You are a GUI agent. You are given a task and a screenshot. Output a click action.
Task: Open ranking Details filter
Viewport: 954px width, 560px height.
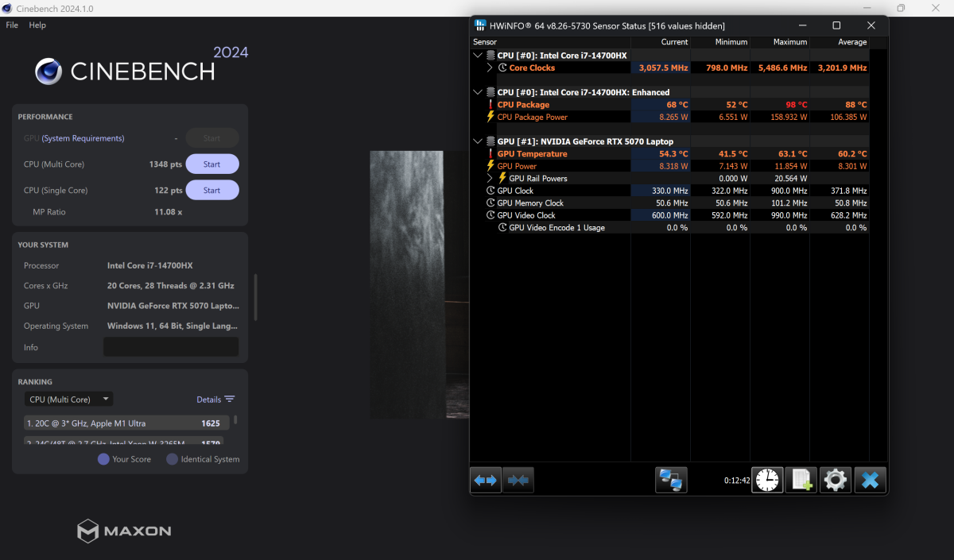(x=215, y=400)
